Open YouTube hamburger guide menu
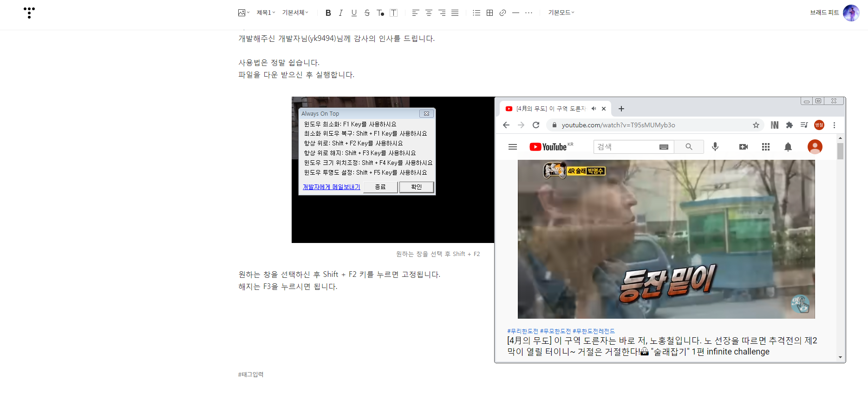The height and width of the screenshot is (400, 868). click(513, 147)
